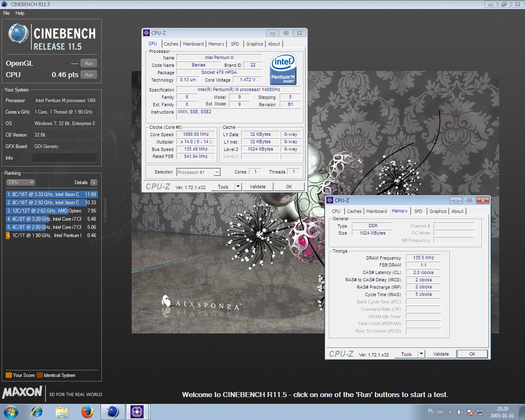Screen dimensions: 525x420
Task: Switch to CPU-Z taskbar icon
Action: point(137,412)
